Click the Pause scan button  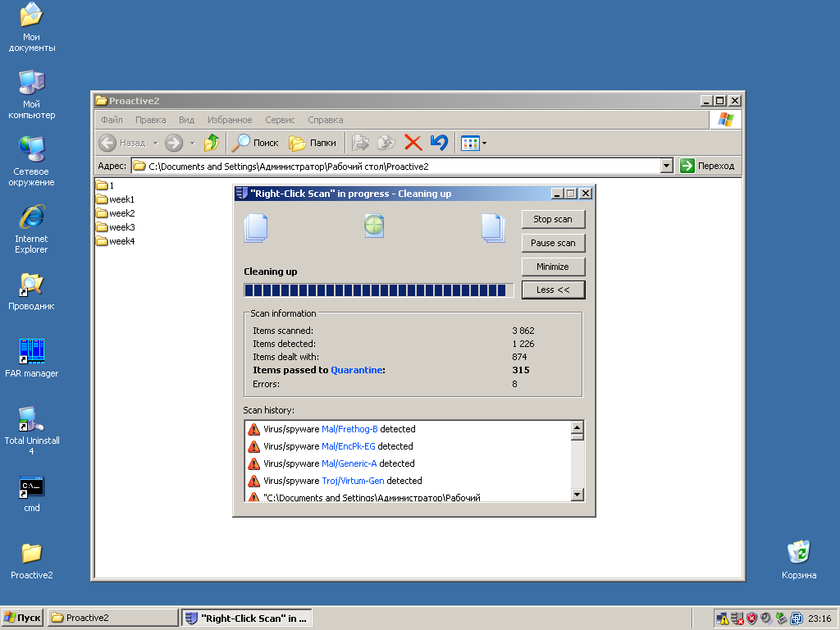pos(553,243)
